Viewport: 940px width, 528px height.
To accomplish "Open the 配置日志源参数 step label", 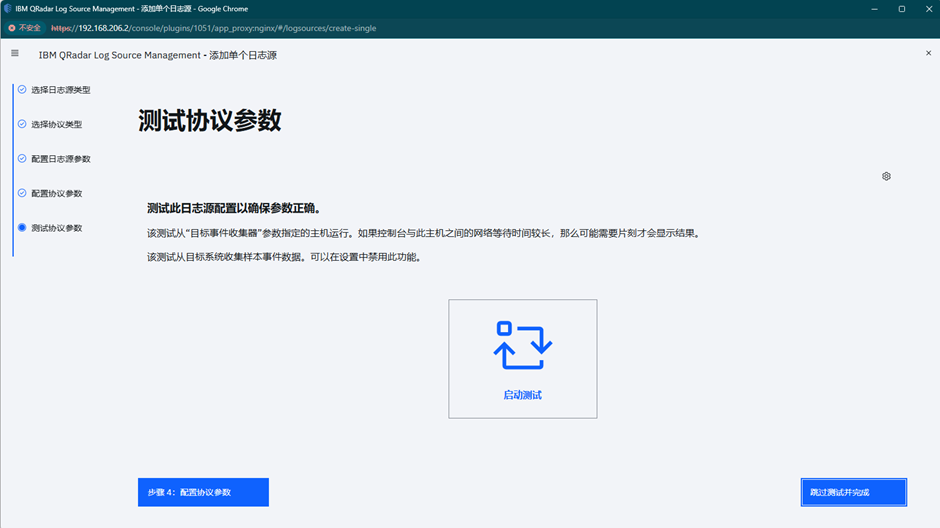I will click(x=61, y=159).
